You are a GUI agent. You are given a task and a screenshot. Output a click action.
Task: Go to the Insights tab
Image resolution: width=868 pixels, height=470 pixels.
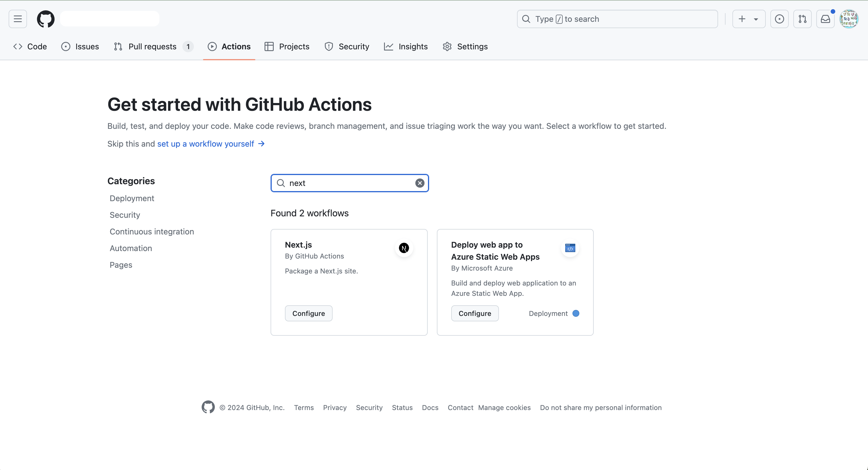point(406,46)
